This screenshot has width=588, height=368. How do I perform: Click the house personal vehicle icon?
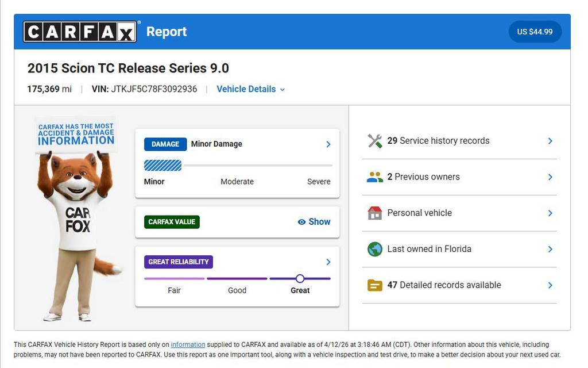point(374,213)
